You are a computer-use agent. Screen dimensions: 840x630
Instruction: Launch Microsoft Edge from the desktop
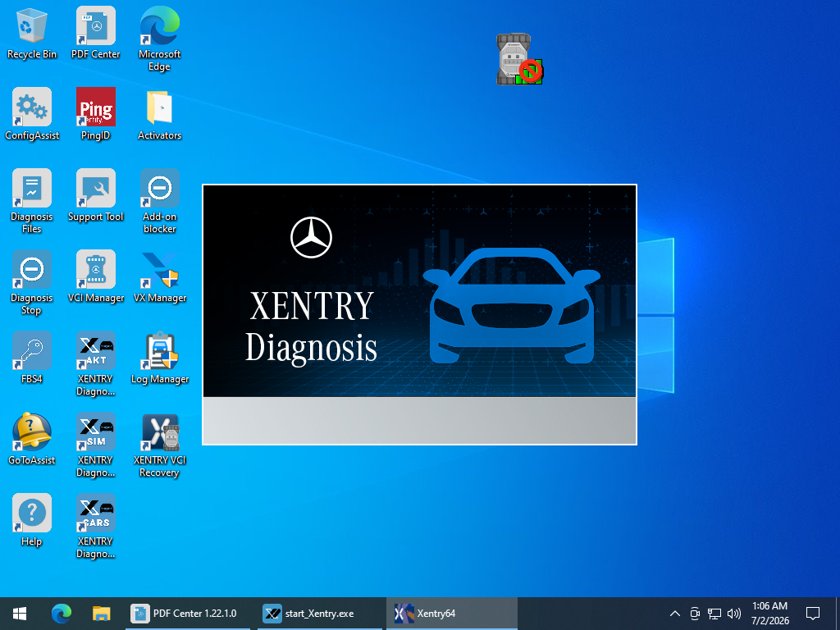coord(160,39)
